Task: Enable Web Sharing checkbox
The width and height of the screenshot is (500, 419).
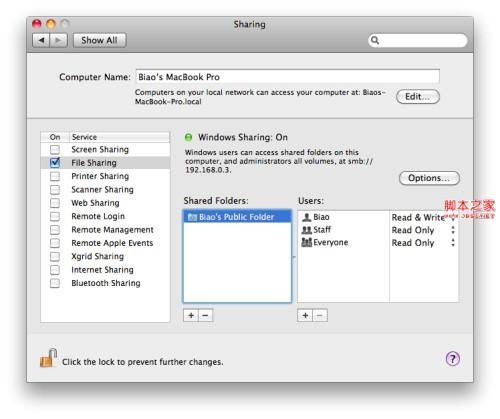Action: (55, 203)
